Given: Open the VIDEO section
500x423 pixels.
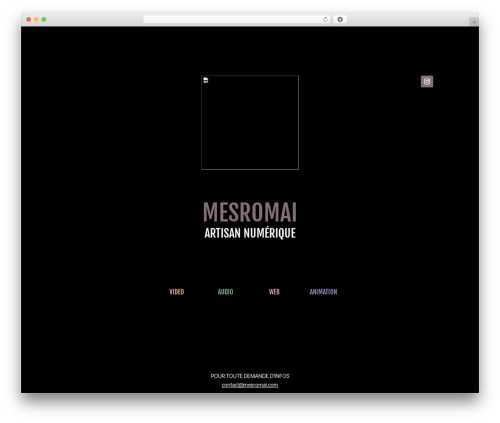Looking at the screenshot, I should click(x=177, y=292).
